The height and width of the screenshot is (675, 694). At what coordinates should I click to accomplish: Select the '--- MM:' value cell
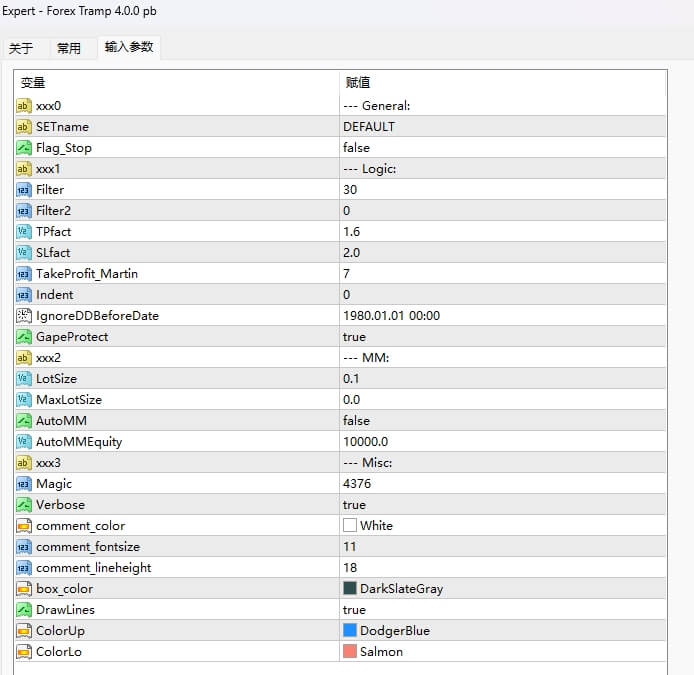click(502, 358)
